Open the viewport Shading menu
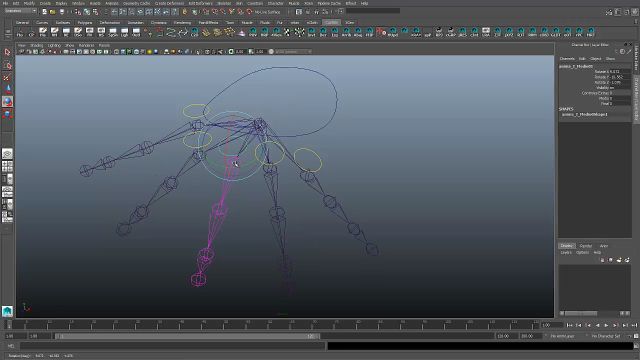 click(x=37, y=45)
